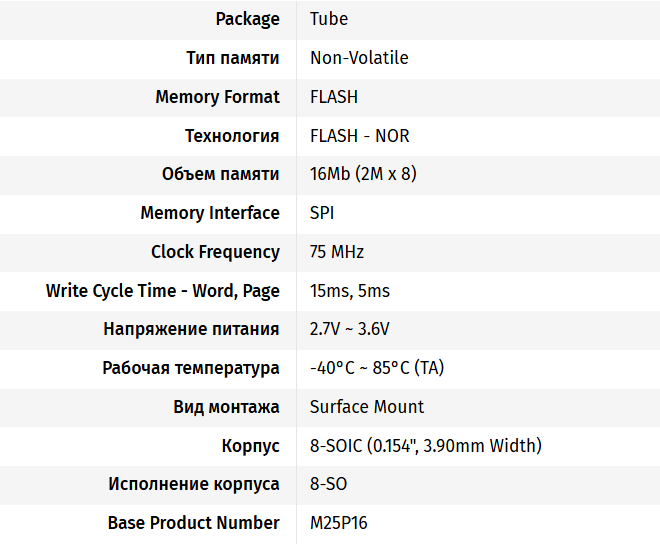Click the "75 MHz" clock frequency value
Screen dimensions: 660x551
(337, 252)
